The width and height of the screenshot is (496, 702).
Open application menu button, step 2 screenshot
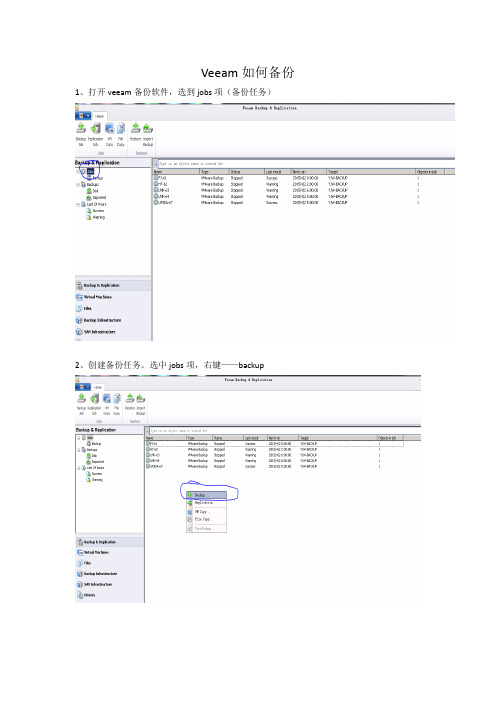82,387
